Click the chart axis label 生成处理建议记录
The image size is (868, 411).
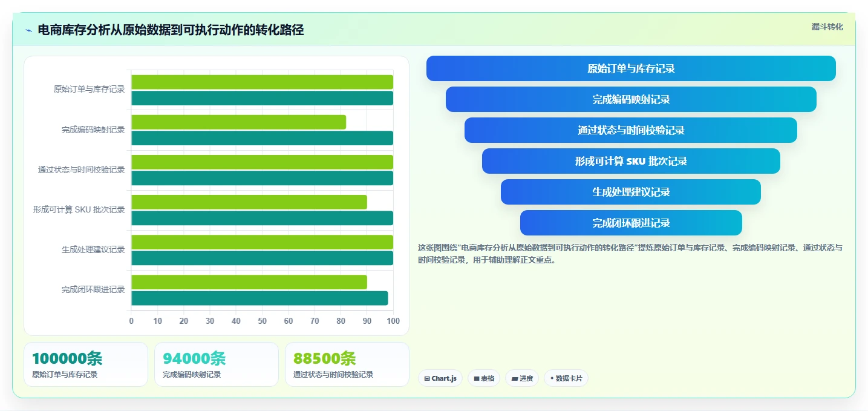[93, 250]
